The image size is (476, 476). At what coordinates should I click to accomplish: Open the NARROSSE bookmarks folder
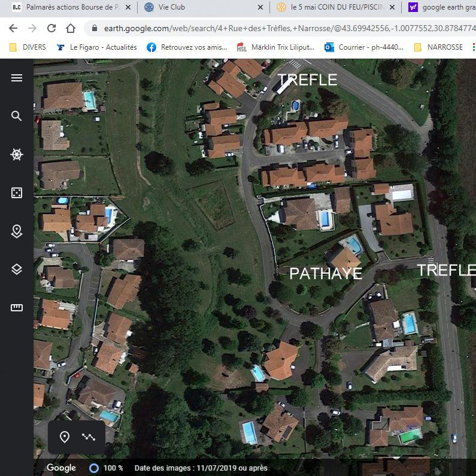click(x=439, y=47)
